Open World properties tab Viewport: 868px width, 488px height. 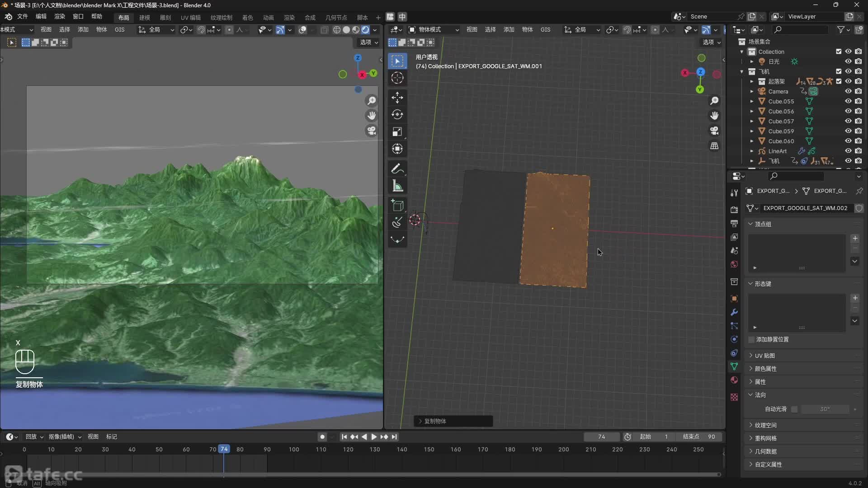(x=734, y=264)
